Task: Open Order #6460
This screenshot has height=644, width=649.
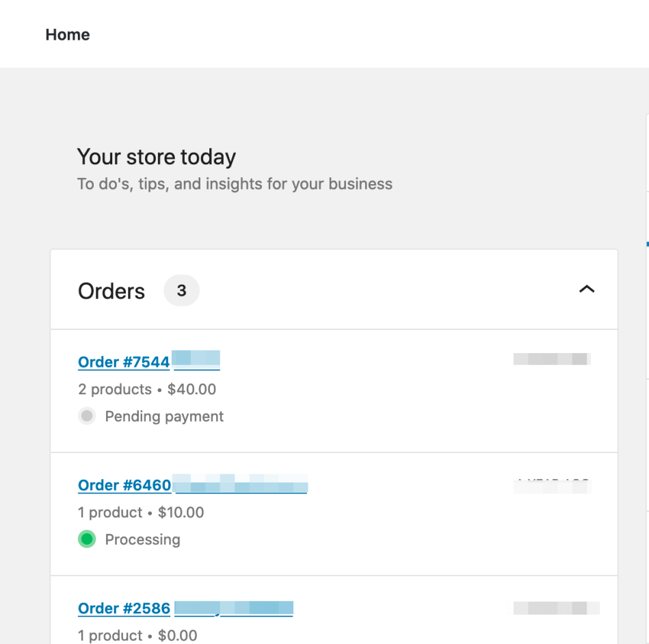Action: (x=124, y=485)
